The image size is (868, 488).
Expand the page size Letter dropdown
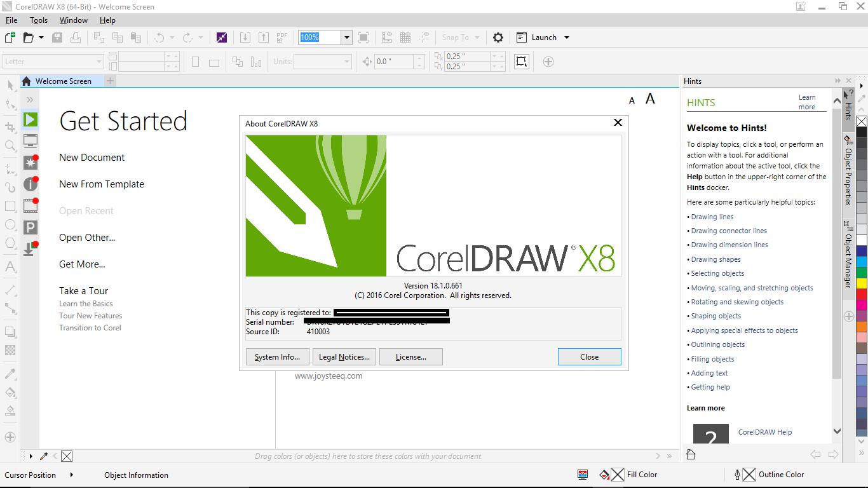(98, 62)
